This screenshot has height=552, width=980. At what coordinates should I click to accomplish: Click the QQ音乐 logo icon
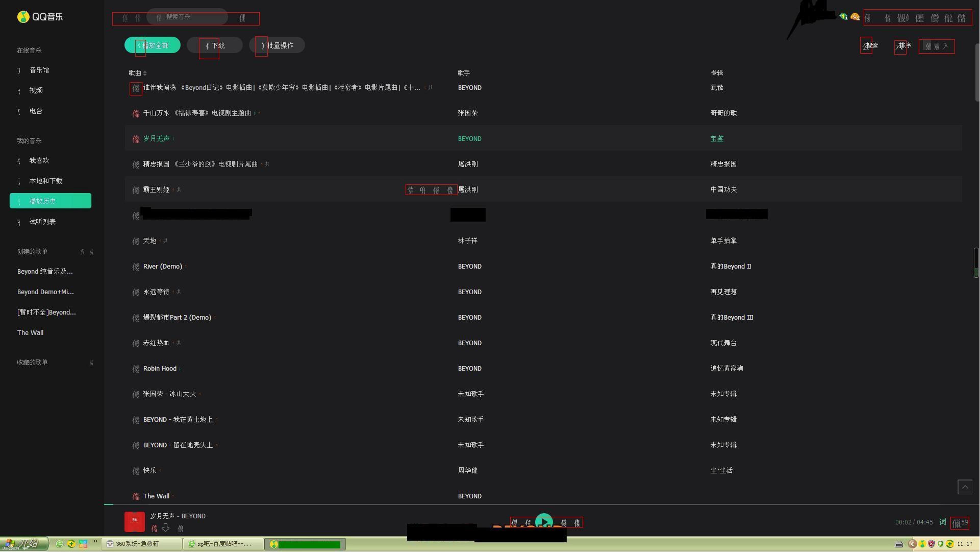tap(23, 16)
